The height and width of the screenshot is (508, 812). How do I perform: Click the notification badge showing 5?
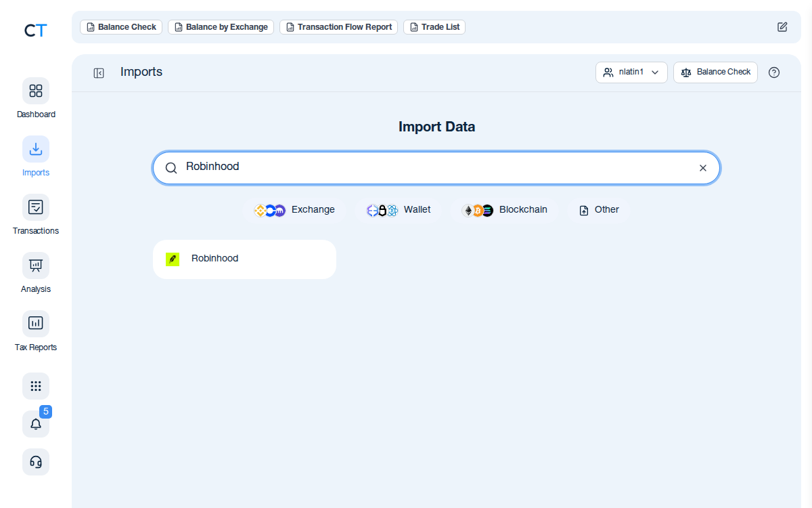[x=45, y=412]
